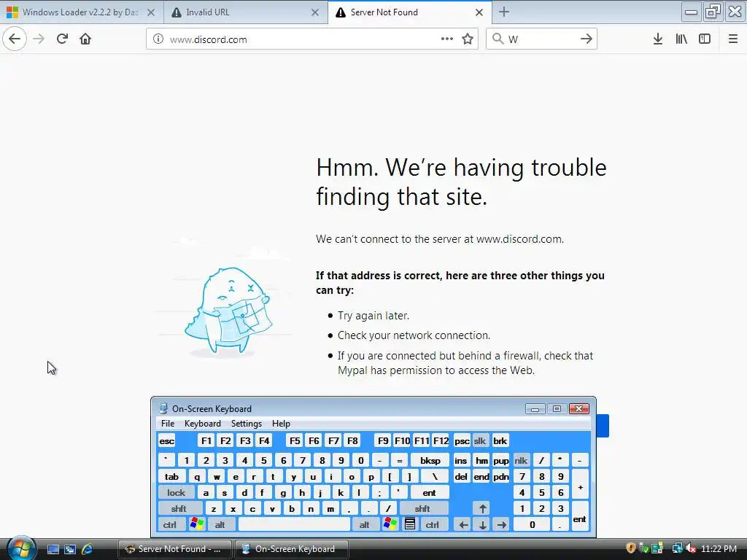This screenshot has height=560, width=747.
Task: Show site information icon in address bar
Action: (158, 39)
